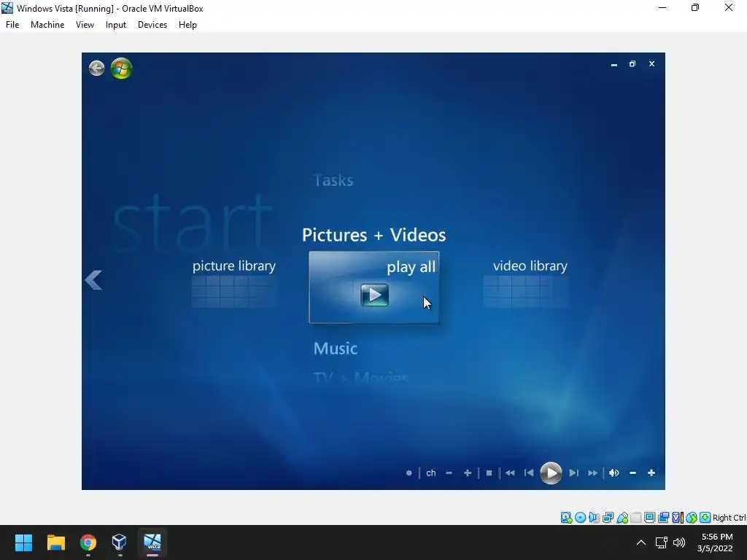Select the Music menu strip
This screenshot has height=560, width=747.
coord(336,349)
